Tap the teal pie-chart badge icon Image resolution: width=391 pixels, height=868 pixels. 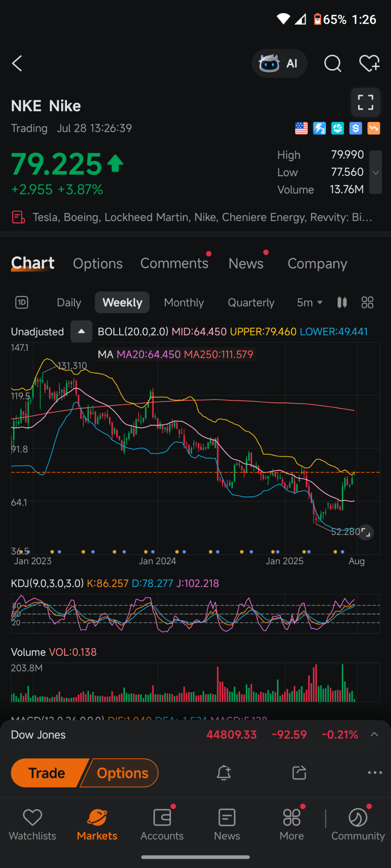pos(338,128)
